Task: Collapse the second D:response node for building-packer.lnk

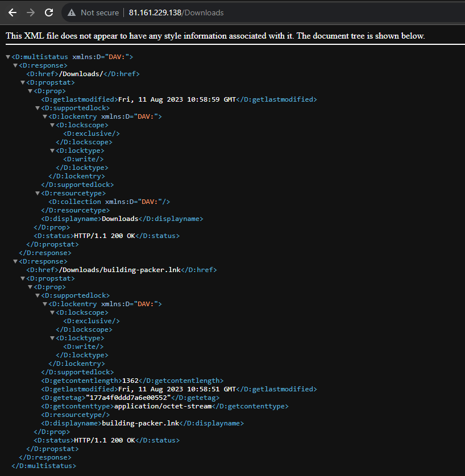Action: point(15,261)
